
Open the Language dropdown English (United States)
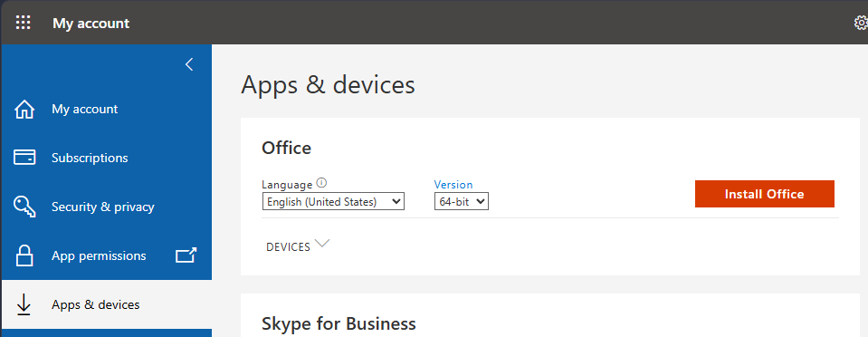[333, 202]
